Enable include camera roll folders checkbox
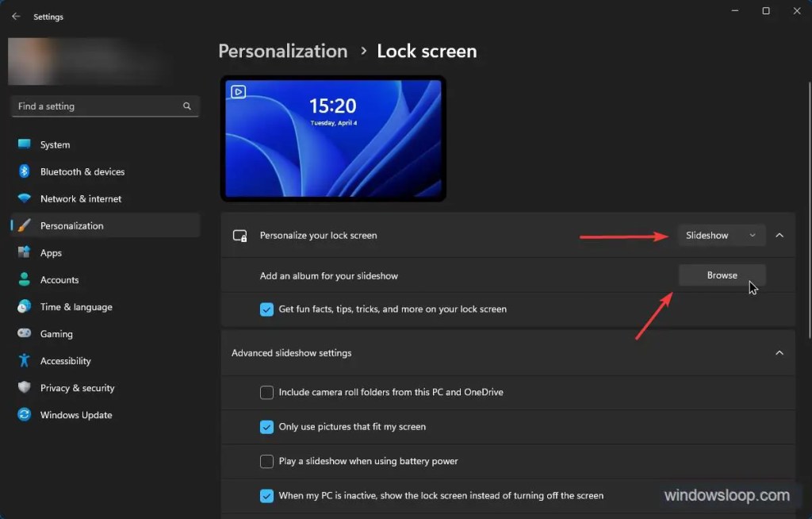The width and height of the screenshot is (812, 519). (266, 393)
